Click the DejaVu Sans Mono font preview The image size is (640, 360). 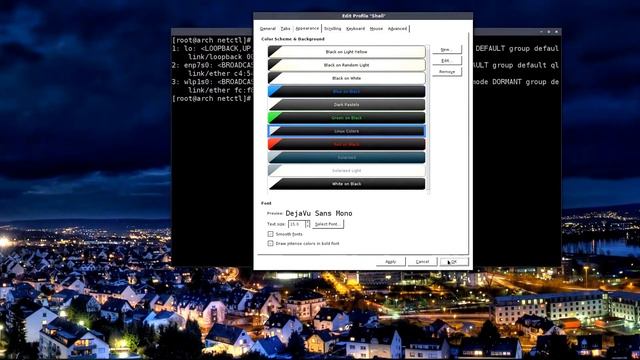(319, 213)
